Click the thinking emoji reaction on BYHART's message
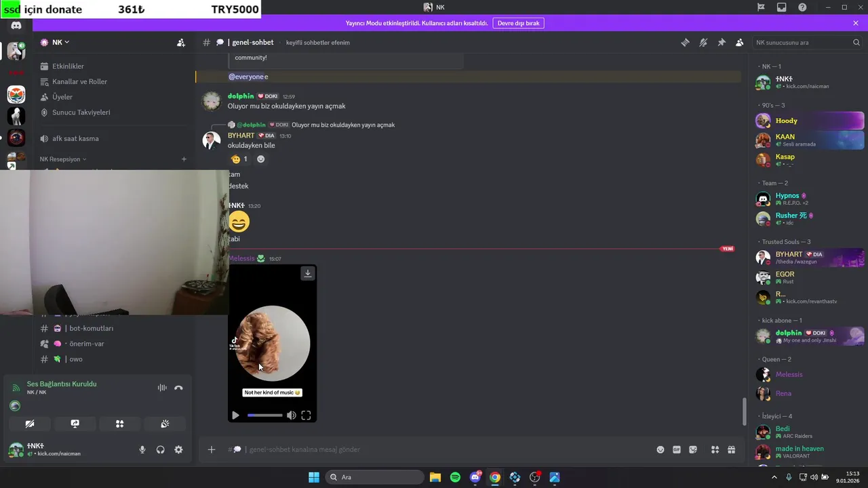Viewport: 868px width, 488px height. (239, 159)
